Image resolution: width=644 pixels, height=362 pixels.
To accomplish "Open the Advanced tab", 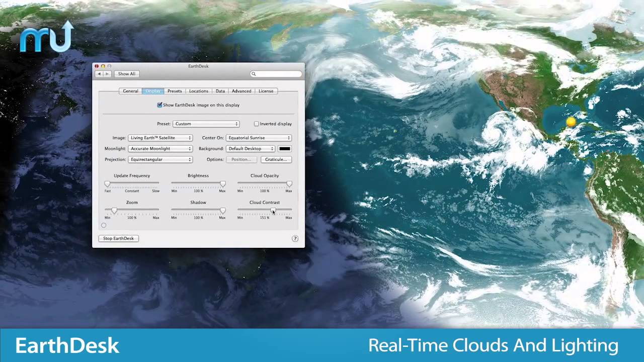I will (242, 91).
